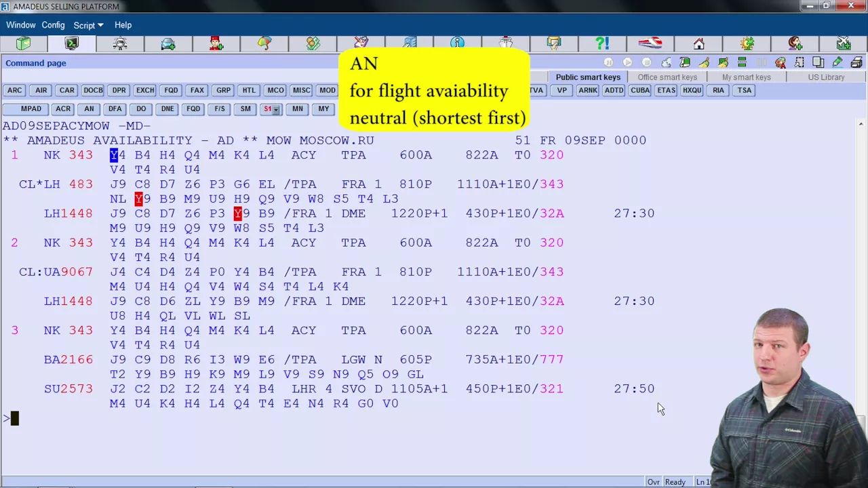
Task: Click the DOCB smart key button
Action: 93,90
